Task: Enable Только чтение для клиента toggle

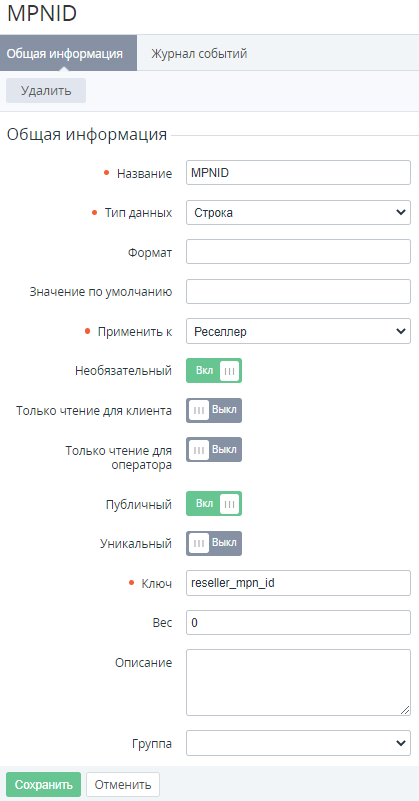Action: pos(214,410)
